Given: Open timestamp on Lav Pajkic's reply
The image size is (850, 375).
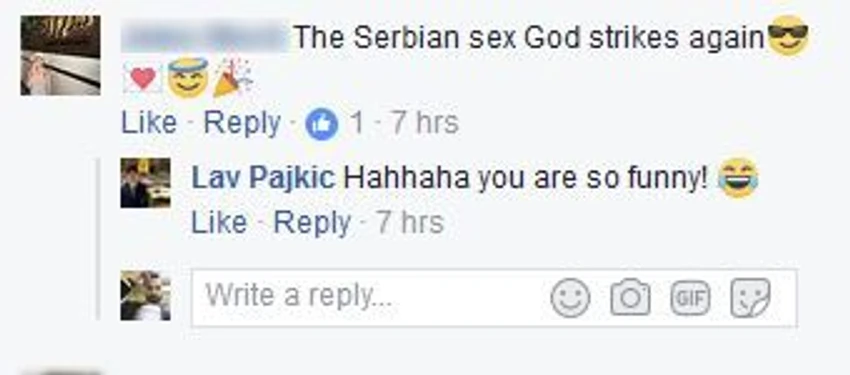Looking at the screenshot, I should tap(410, 223).
